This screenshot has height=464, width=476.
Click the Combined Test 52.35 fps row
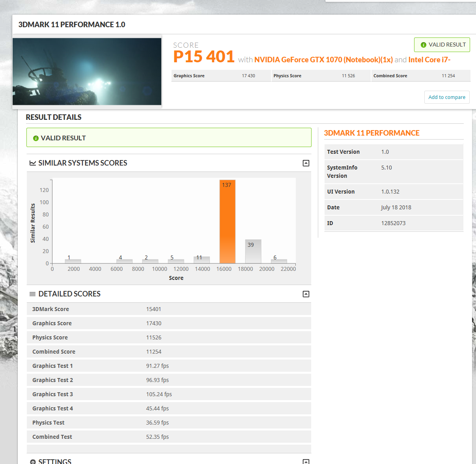coord(169,437)
